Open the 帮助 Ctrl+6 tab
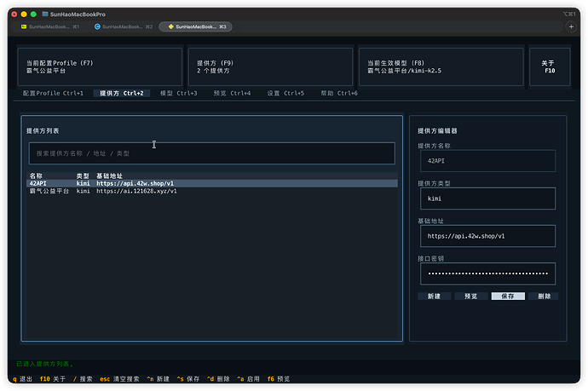This screenshot has height=391, width=588. 339,94
